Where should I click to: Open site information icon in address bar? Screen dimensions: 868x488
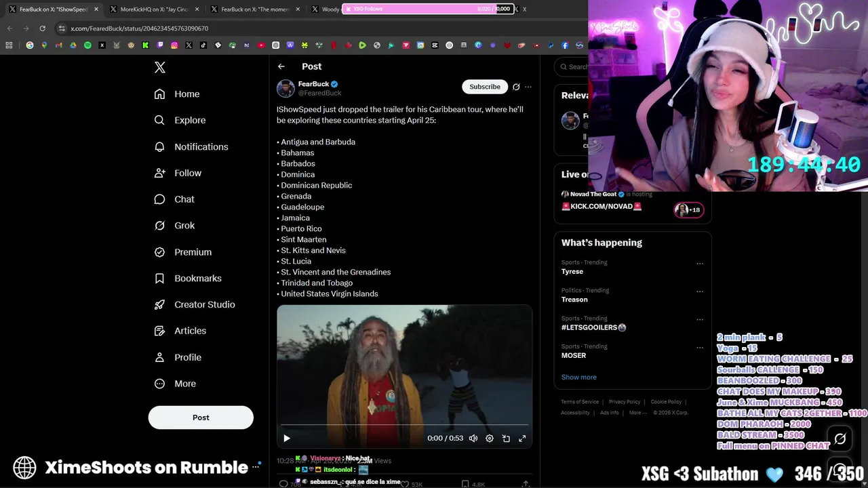coord(62,28)
